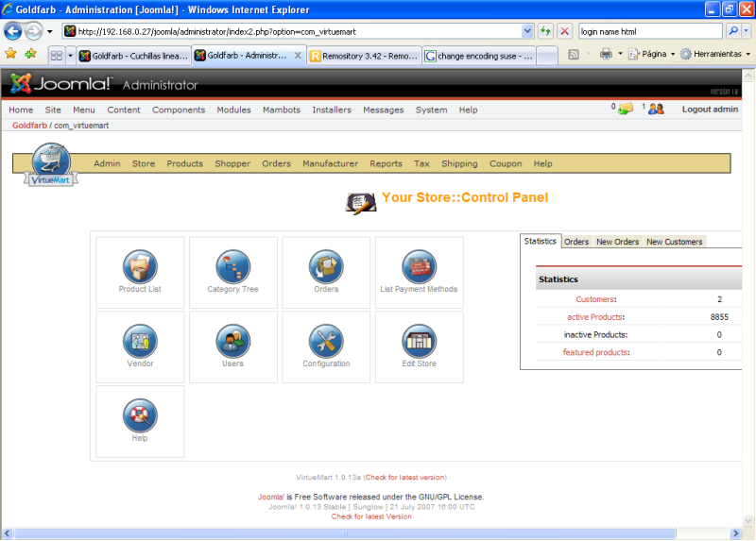Open a new blank browser tab
The width and height of the screenshot is (756, 541).
click(547, 56)
